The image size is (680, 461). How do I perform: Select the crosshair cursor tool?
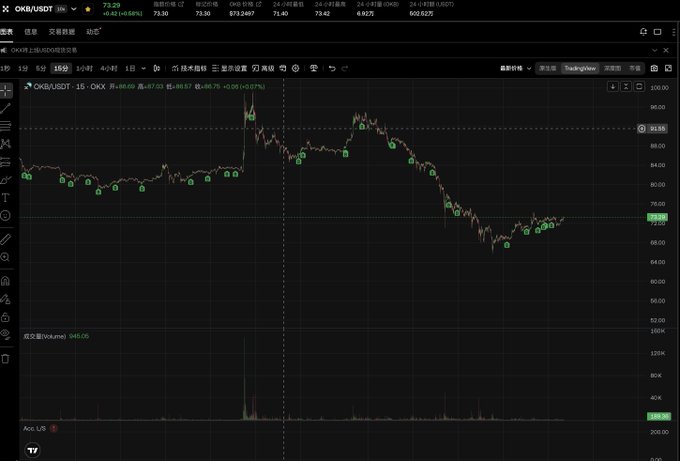click(6, 90)
